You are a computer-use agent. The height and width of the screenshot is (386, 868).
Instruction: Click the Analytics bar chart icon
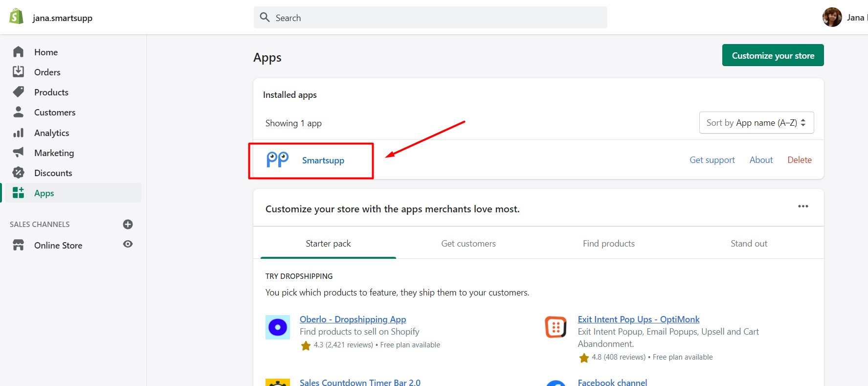coord(19,133)
